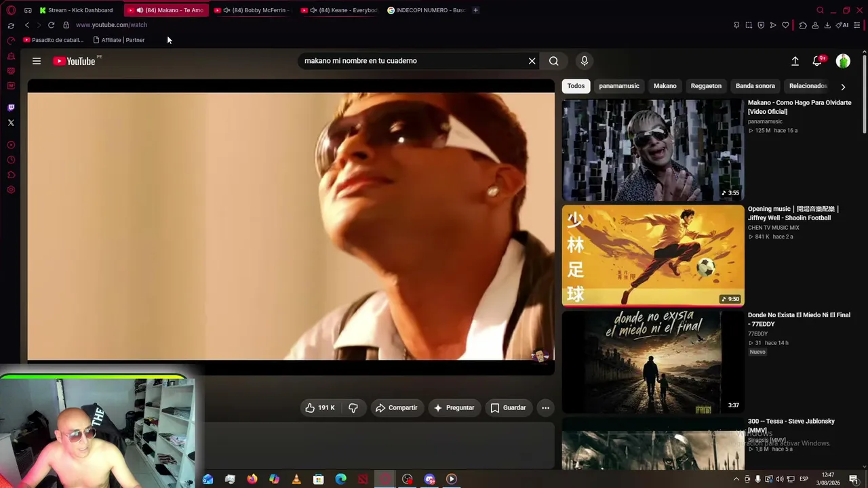
Task: Open YouTube notifications bell
Action: coord(818,61)
